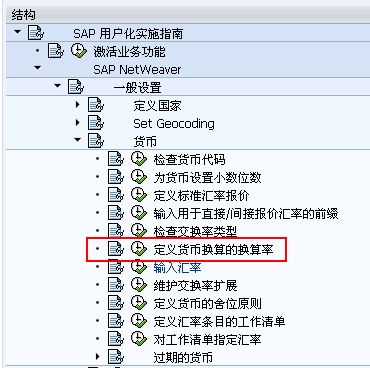The image size is (370, 368).
Task: Expand the 定义国家 node
Action: 78,104
